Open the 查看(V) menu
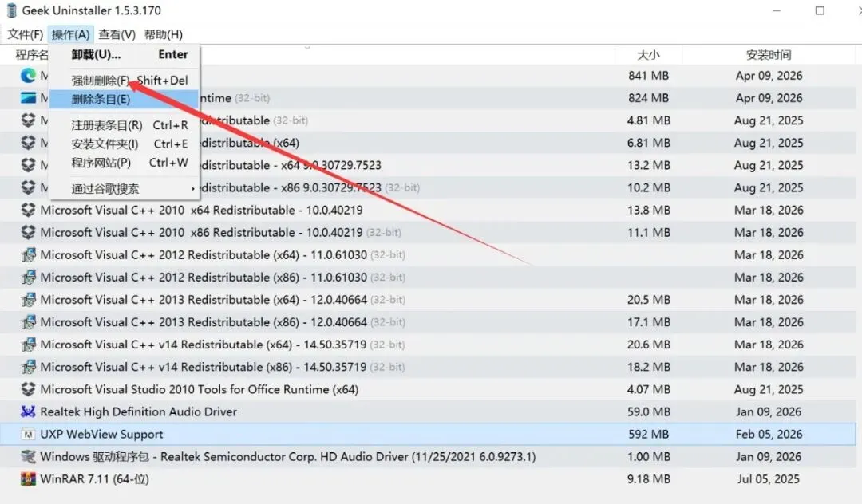The height and width of the screenshot is (504, 862). tap(117, 34)
